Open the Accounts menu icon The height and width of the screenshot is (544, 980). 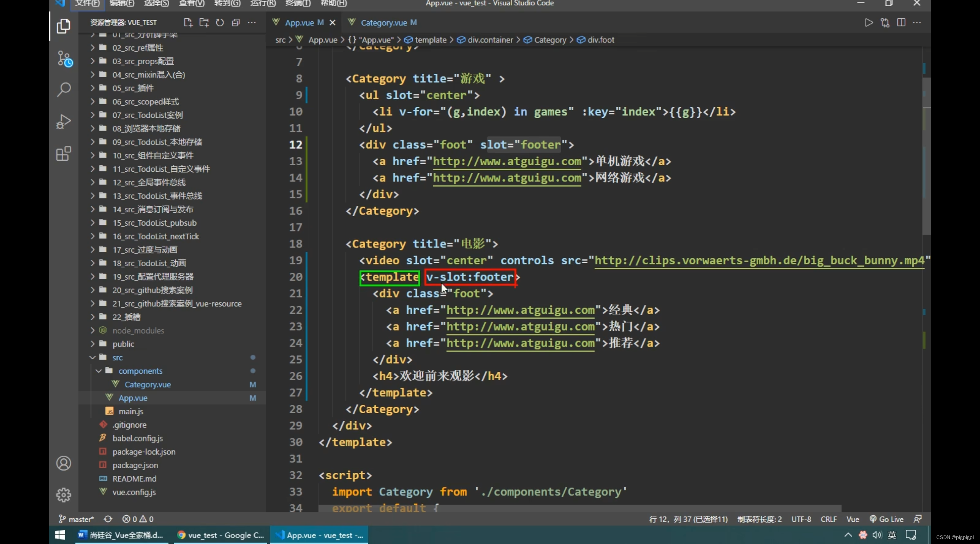(64, 463)
